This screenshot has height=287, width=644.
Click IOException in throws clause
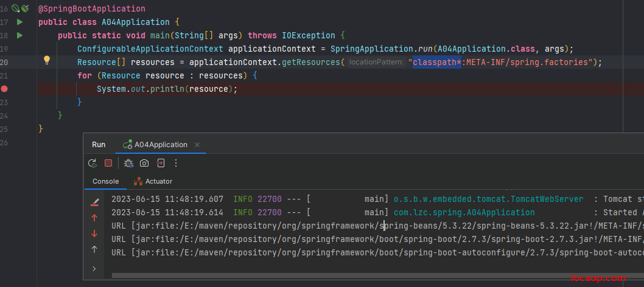click(309, 36)
